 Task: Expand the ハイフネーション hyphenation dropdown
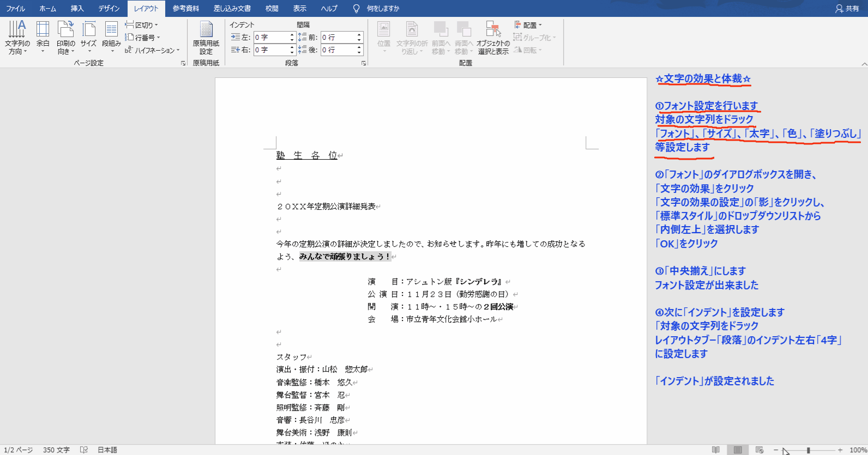click(x=153, y=50)
